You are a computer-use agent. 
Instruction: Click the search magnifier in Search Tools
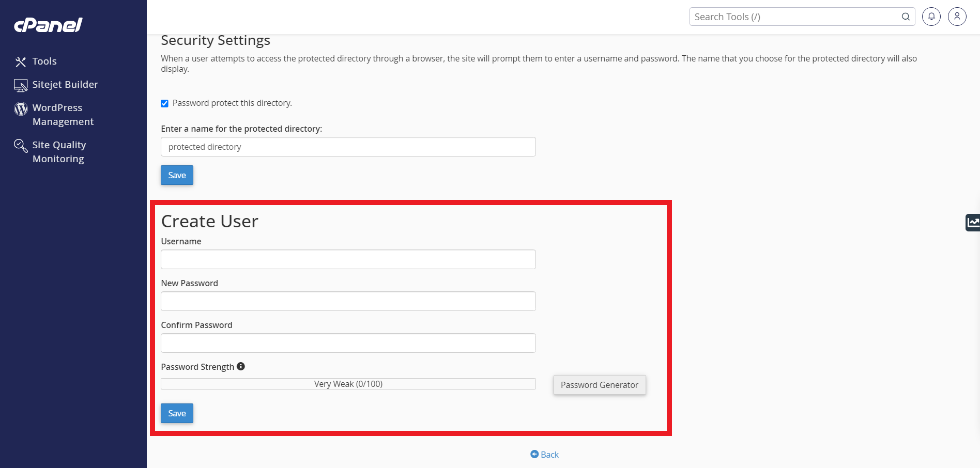[906, 17]
